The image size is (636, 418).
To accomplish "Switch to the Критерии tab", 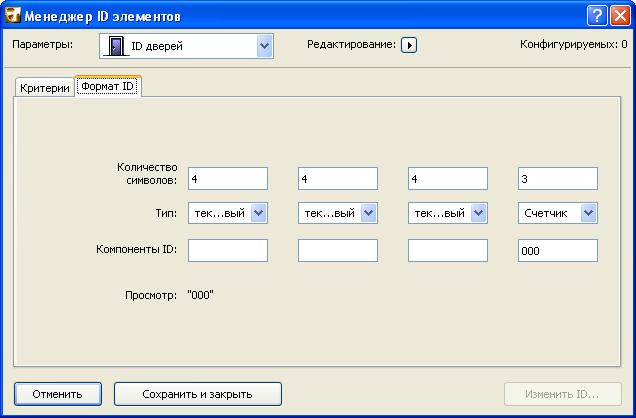I will [45, 88].
